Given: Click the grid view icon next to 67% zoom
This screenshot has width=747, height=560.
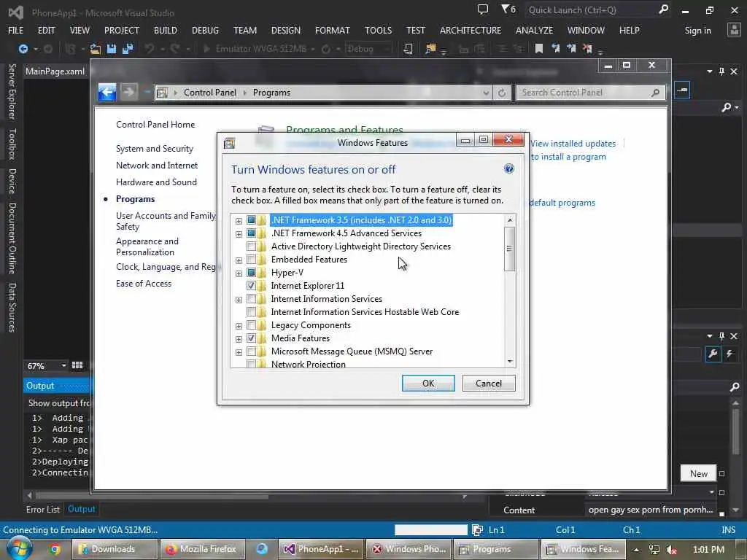Looking at the screenshot, I should coord(77,365).
